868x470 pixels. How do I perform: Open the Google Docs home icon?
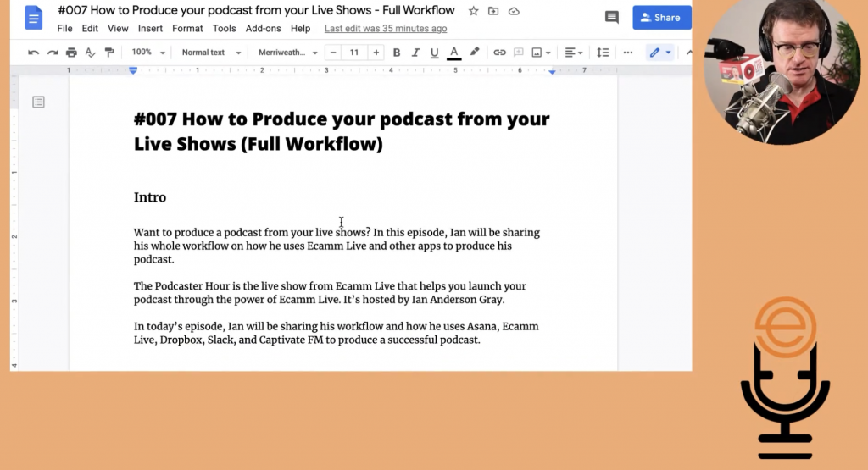(33, 18)
